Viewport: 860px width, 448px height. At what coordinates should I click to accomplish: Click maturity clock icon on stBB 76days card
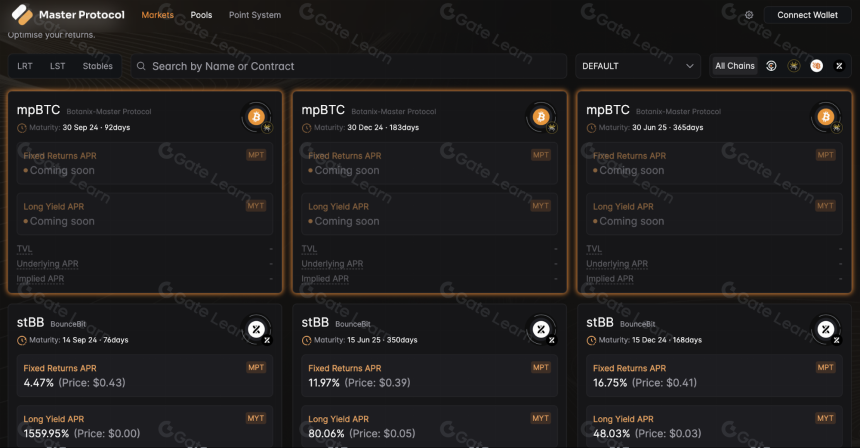(x=22, y=341)
